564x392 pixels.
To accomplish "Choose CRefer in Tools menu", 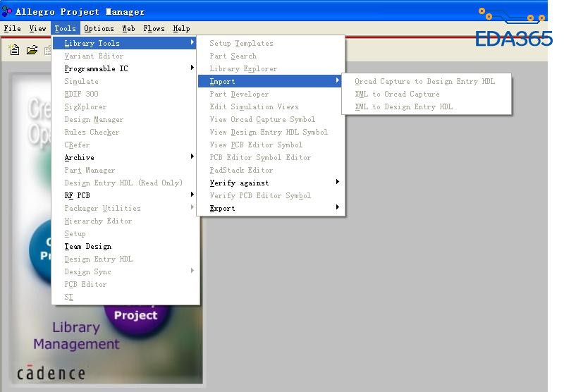I will [x=125, y=145].
